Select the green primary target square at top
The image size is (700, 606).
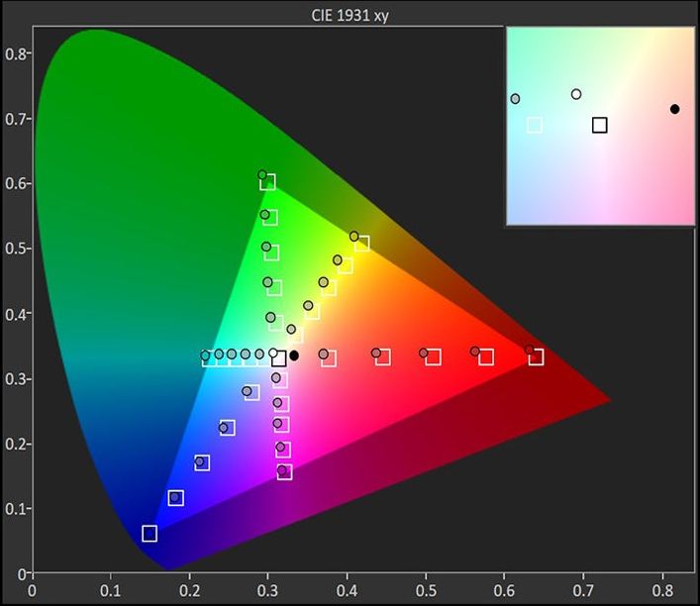267,182
